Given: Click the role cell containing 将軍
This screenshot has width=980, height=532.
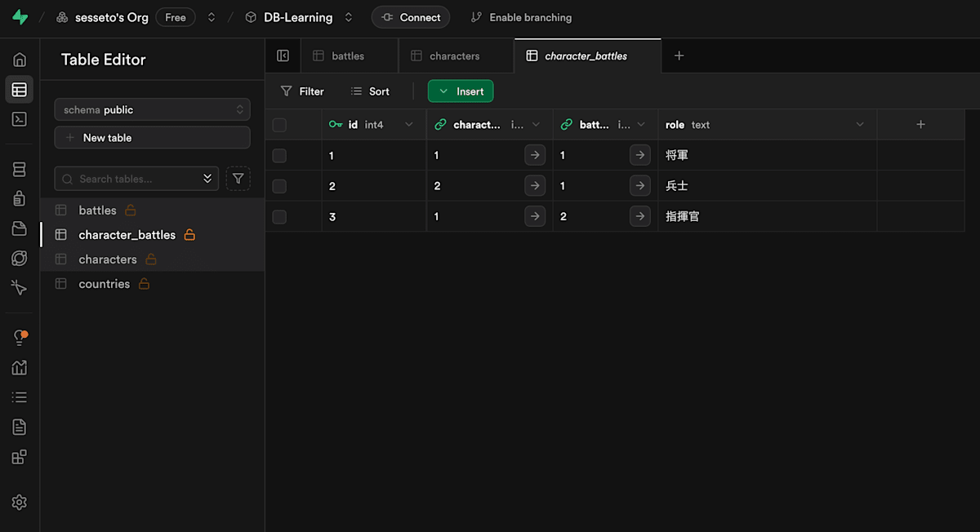Looking at the screenshot, I should click(x=768, y=155).
